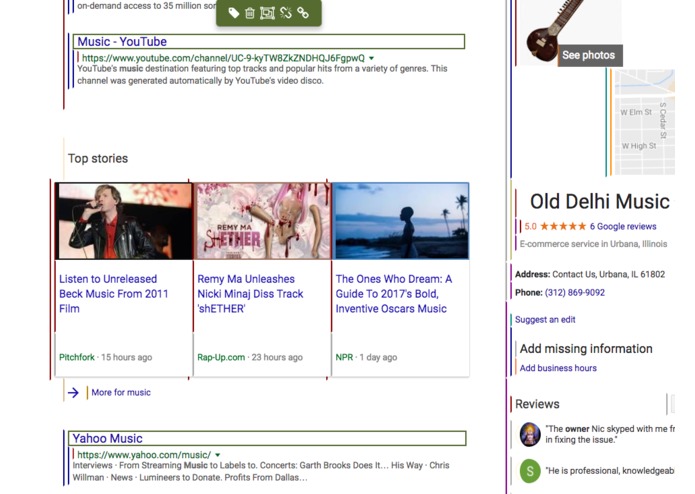The height and width of the screenshot is (494, 695).
Task: Click the Top stories heading
Action: [98, 158]
